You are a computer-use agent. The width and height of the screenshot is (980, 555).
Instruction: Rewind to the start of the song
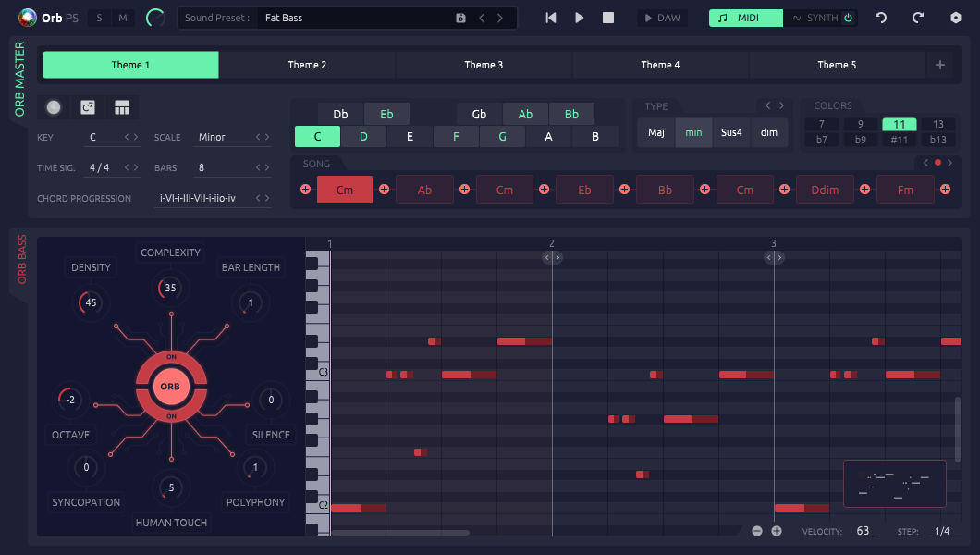551,18
